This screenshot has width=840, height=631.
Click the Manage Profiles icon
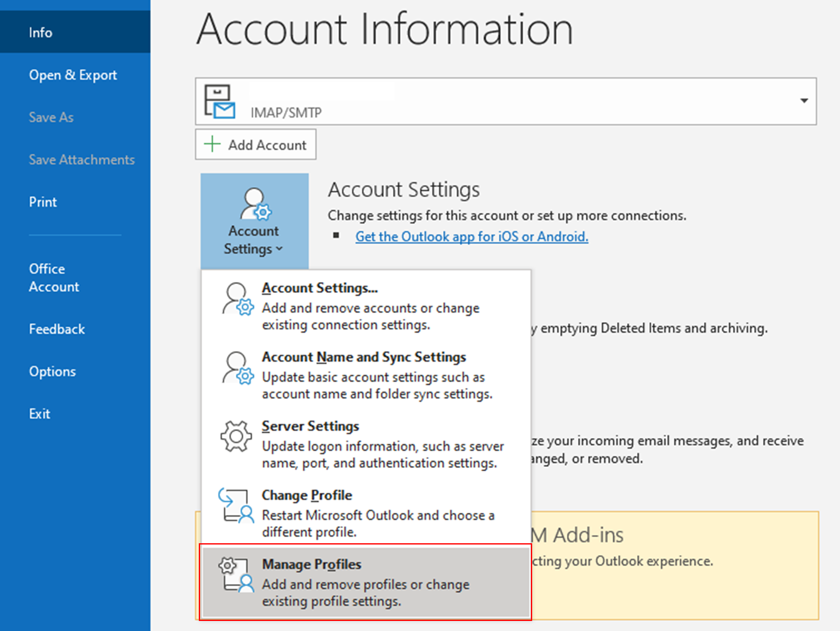236,575
